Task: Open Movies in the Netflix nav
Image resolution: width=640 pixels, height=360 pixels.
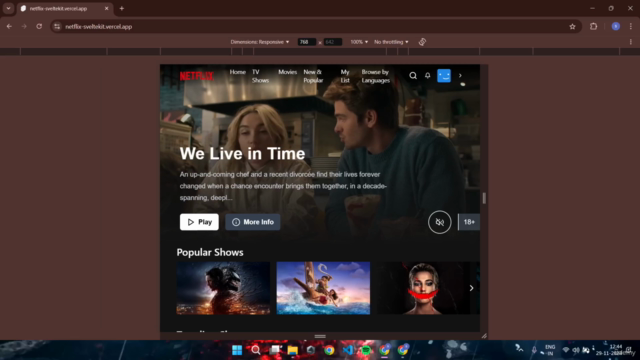Action: [x=287, y=72]
